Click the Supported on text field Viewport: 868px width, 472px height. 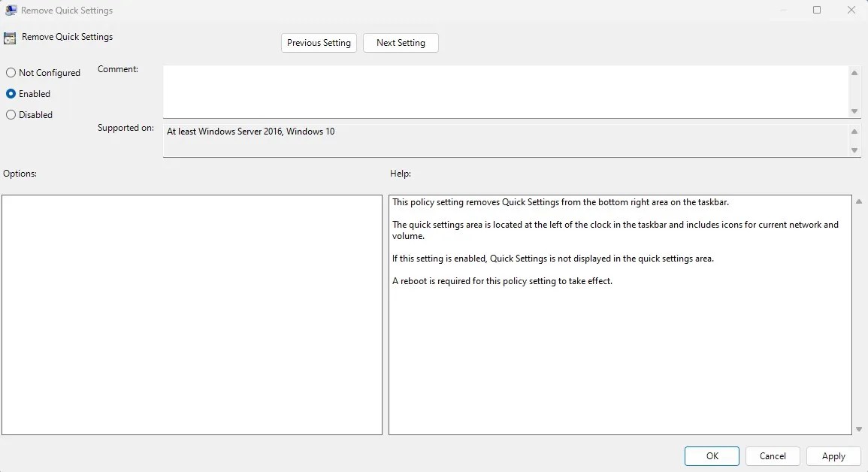pyautogui.click(x=506, y=141)
